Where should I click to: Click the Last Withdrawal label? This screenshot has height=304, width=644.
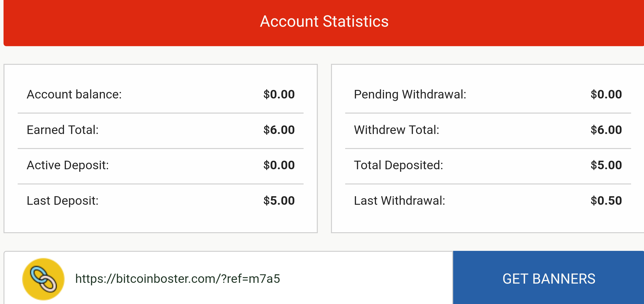(399, 201)
